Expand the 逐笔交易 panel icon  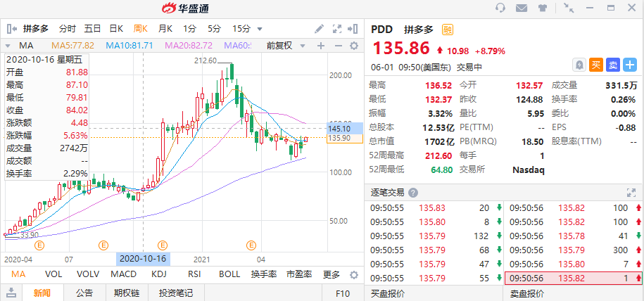[x=631, y=193]
